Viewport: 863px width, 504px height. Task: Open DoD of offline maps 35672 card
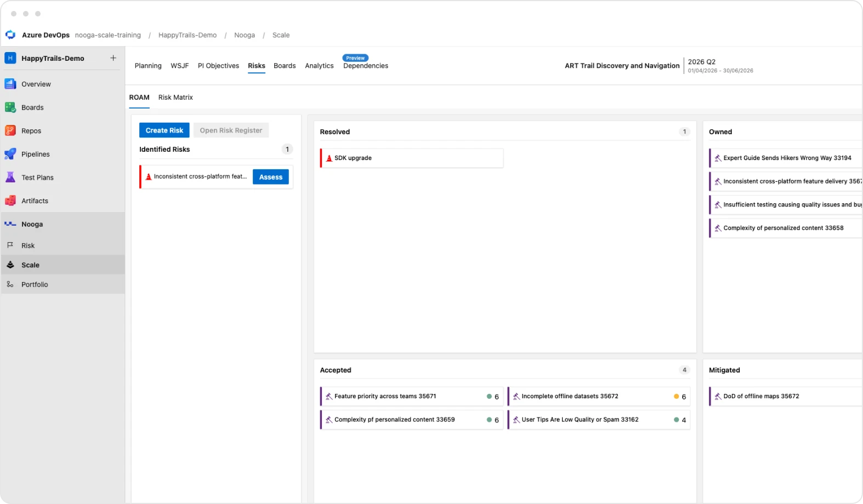pyautogui.click(x=786, y=397)
